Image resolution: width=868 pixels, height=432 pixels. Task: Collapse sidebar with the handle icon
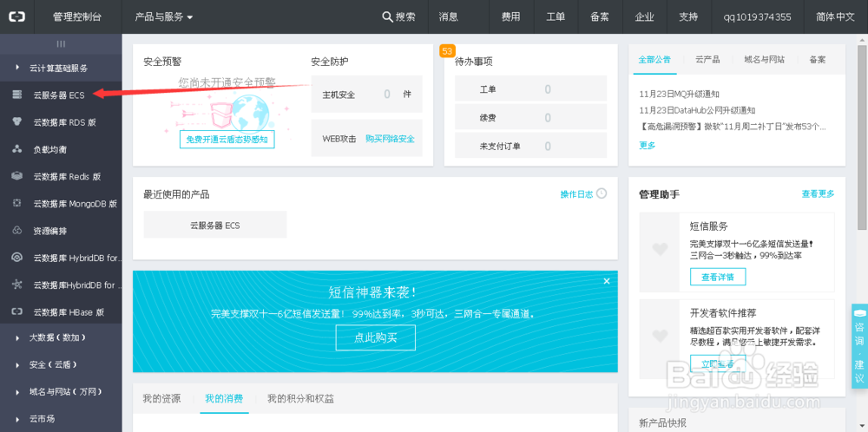pyautogui.click(x=61, y=44)
